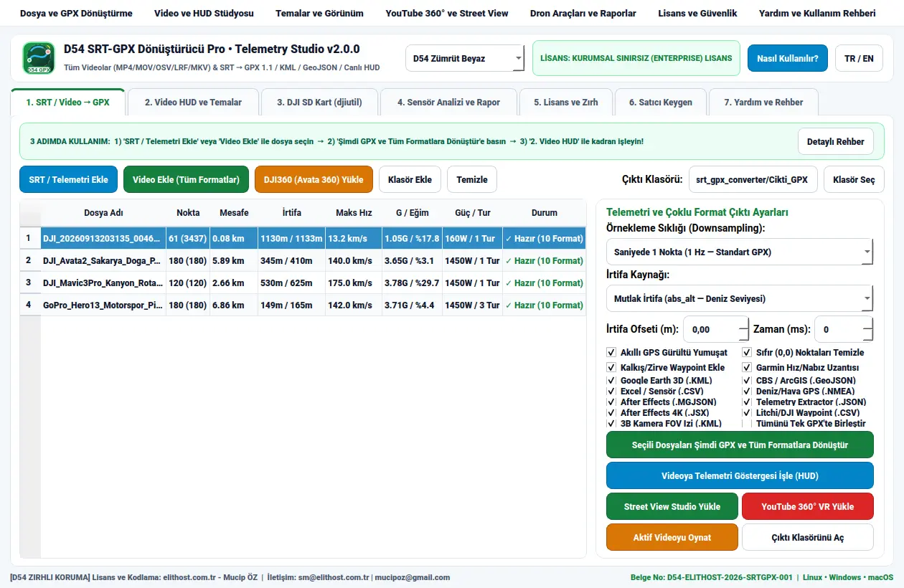Select the GoPro_Hero13_Motorspor_Pi... file row
The image size is (904, 588).
(x=303, y=305)
